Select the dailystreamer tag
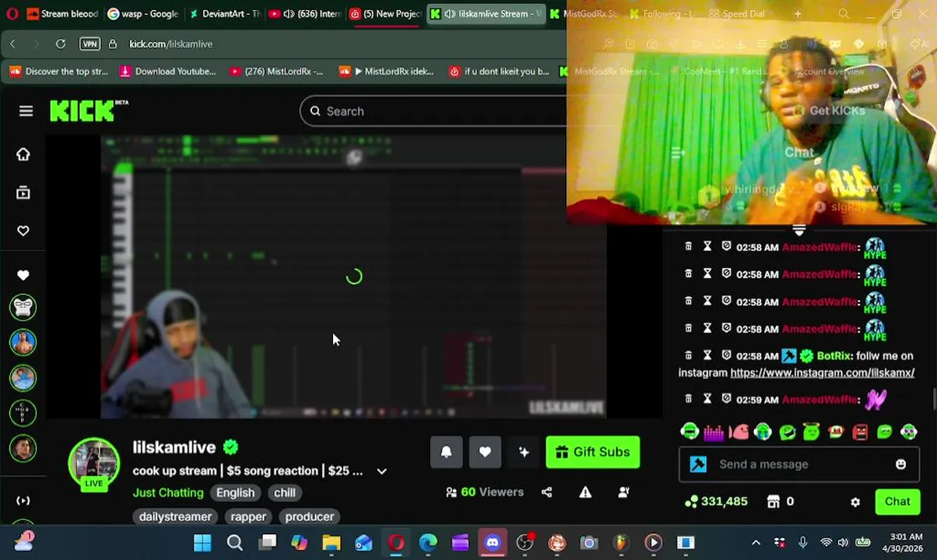Image resolution: width=937 pixels, height=560 pixels. (175, 516)
